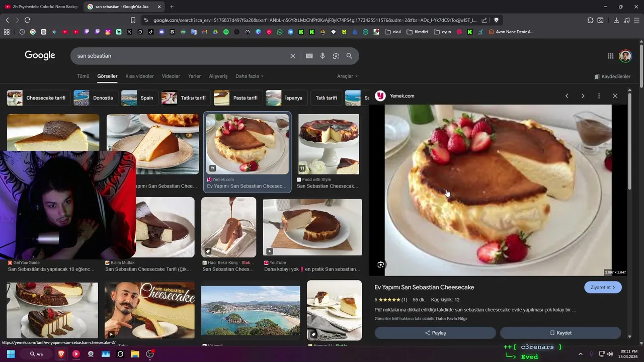Select the Kısa videolar tab
This screenshot has width=644, height=362.
pyautogui.click(x=139, y=76)
